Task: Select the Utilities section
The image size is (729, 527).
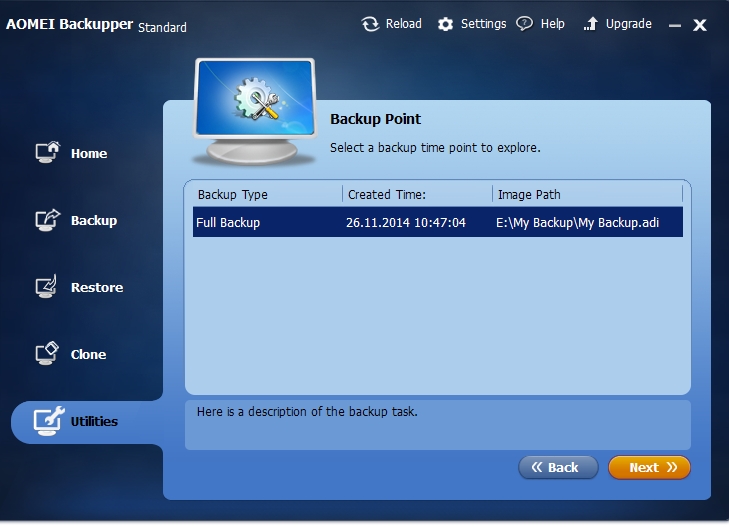Action: (94, 421)
